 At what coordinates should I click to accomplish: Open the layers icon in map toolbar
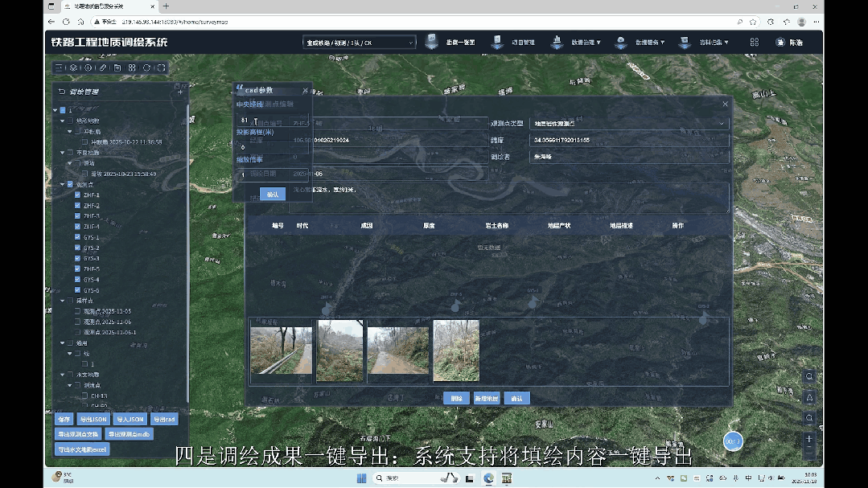click(x=73, y=68)
